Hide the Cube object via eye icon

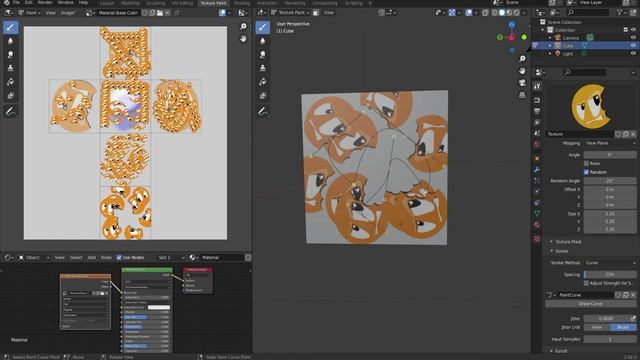click(x=633, y=45)
